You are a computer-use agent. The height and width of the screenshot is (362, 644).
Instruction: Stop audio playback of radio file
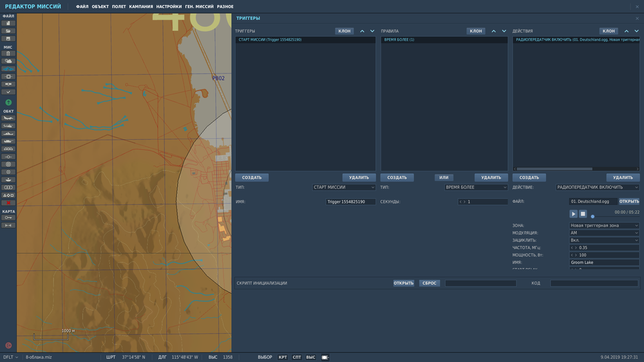[x=583, y=214]
